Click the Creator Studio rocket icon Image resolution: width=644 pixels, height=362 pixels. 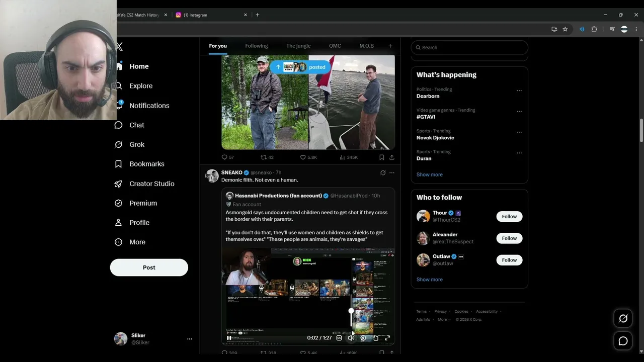pyautogui.click(x=118, y=184)
